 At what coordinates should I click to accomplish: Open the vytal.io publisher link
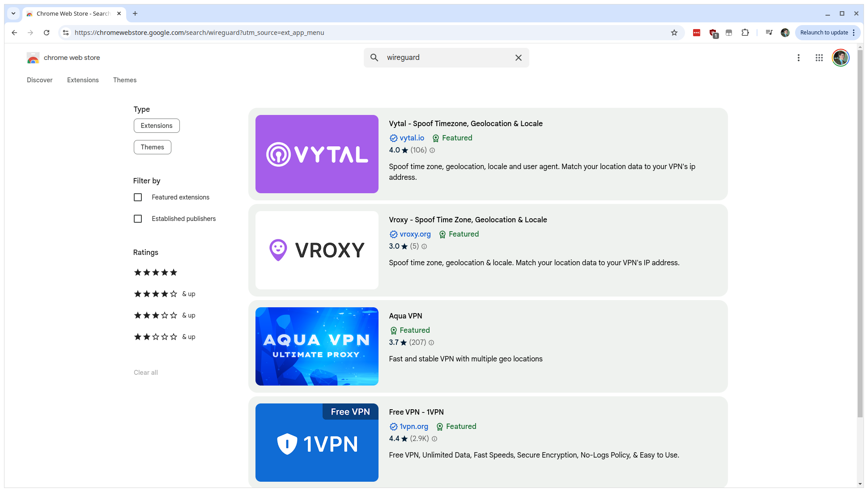click(412, 138)
